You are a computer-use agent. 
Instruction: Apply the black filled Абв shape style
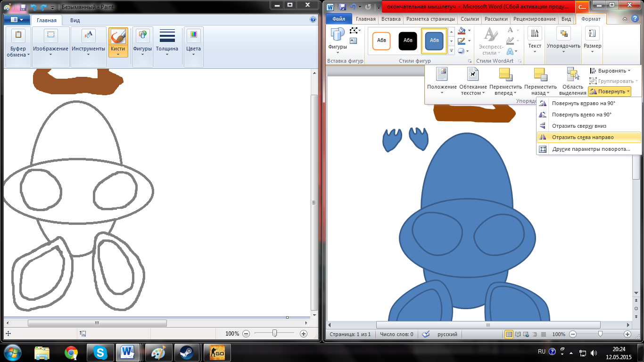[408, 41]
